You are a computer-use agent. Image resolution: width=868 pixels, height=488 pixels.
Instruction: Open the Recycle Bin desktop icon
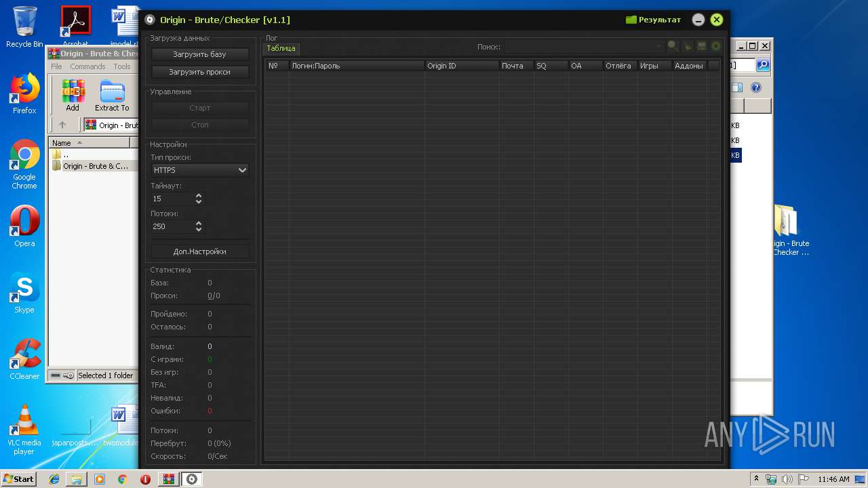[24, 27]
